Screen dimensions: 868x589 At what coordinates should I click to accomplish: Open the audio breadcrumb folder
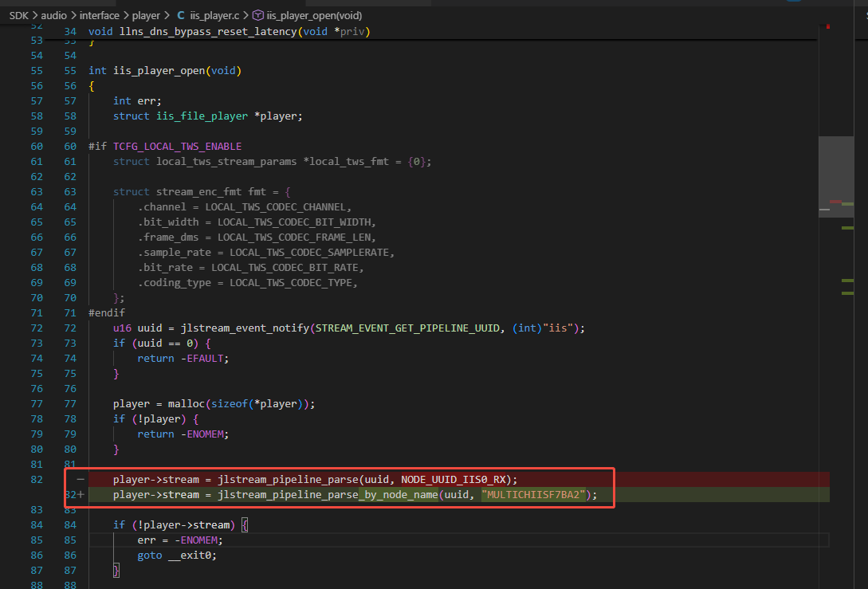(x=53, y=15)
